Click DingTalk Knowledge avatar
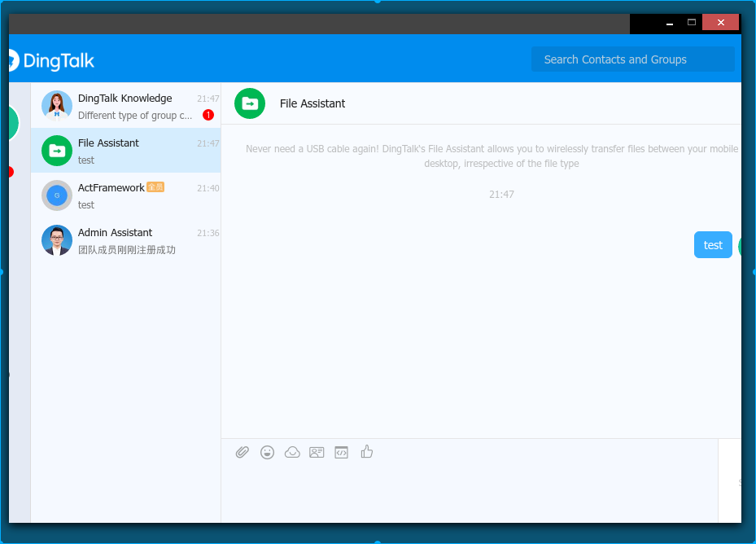The image size is (756, 544). (x=57, y=106)
